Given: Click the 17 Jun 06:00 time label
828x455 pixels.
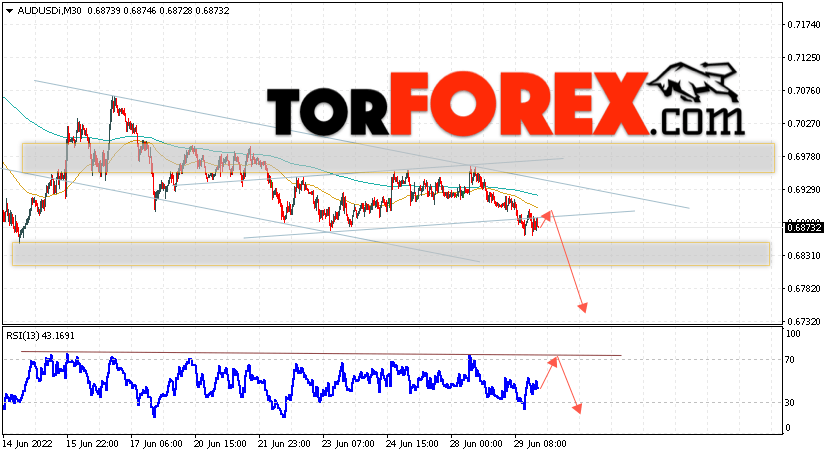Looking at the screenshot, I should 156,443.
